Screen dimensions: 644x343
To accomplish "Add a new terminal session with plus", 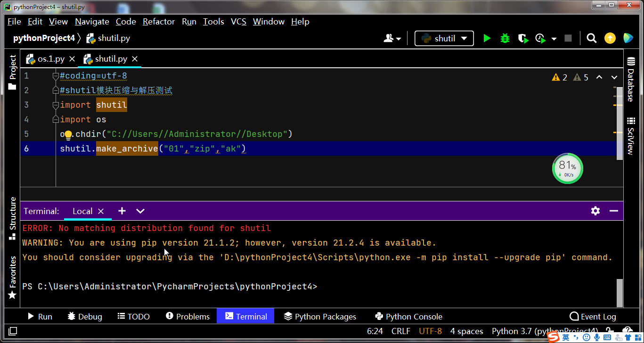I will pos(122,211).
